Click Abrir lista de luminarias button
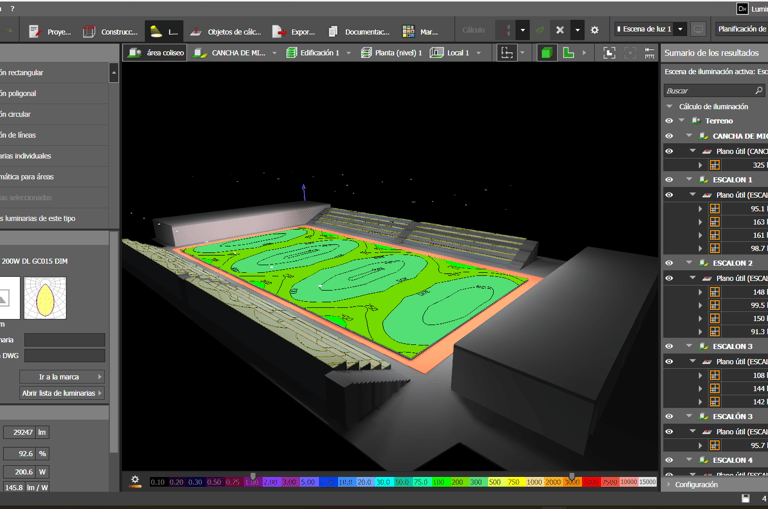Screen dimensions: 768x509 (x=62, y=393)
